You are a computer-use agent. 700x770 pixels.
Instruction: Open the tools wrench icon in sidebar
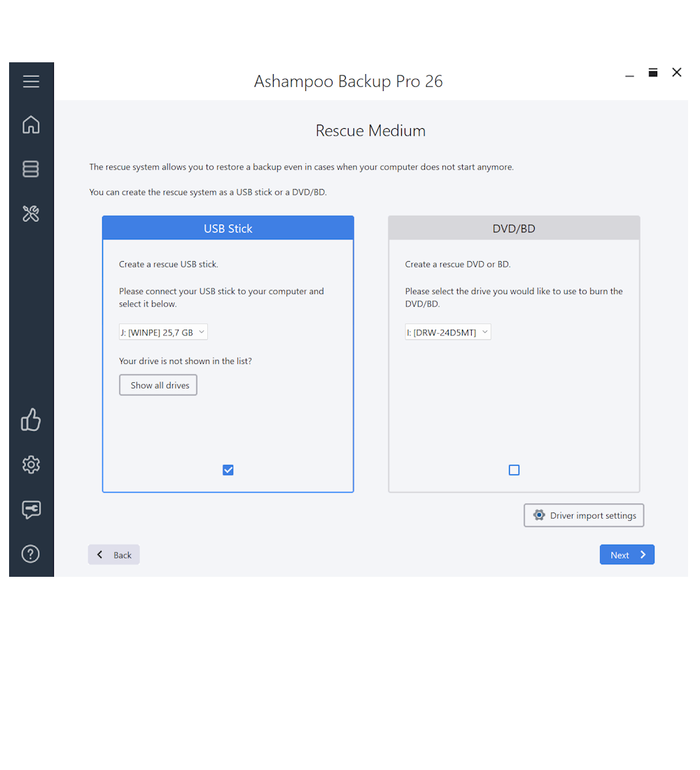pos(31,213)
